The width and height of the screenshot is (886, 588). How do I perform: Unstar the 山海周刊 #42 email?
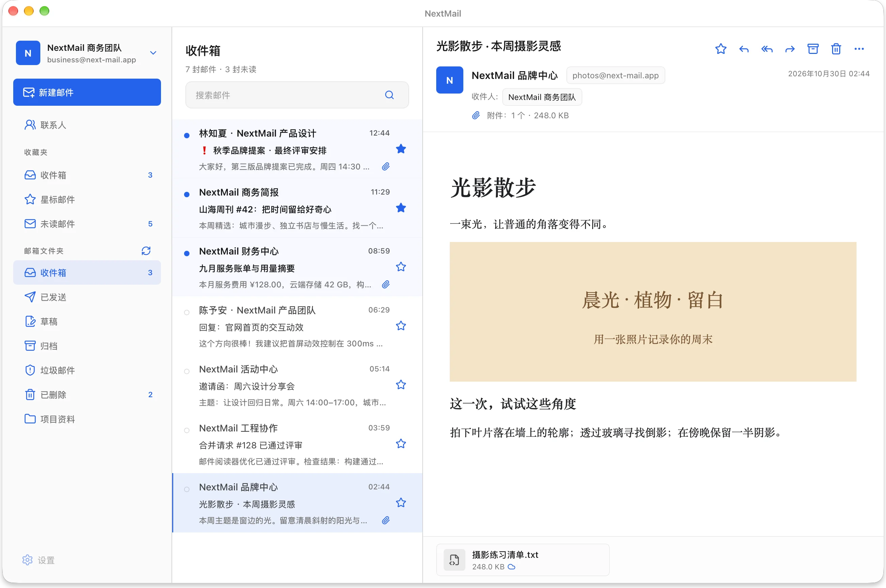401,208
